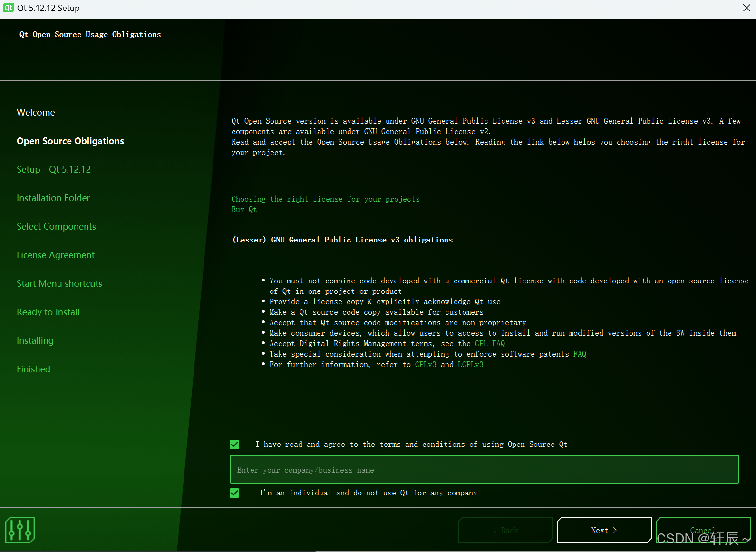Viewport: 756px width, 552px height.
Task: Open the Buy Qt link
Action: pos(244,210)
